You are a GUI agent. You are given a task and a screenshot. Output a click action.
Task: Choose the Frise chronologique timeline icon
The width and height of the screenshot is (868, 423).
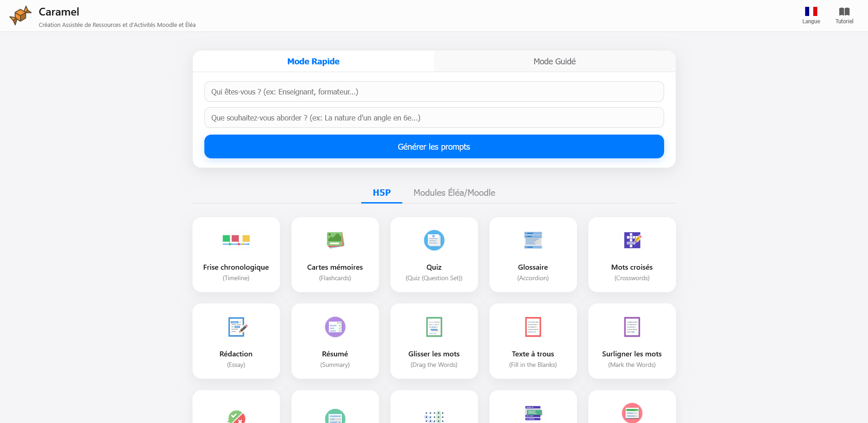236,240
